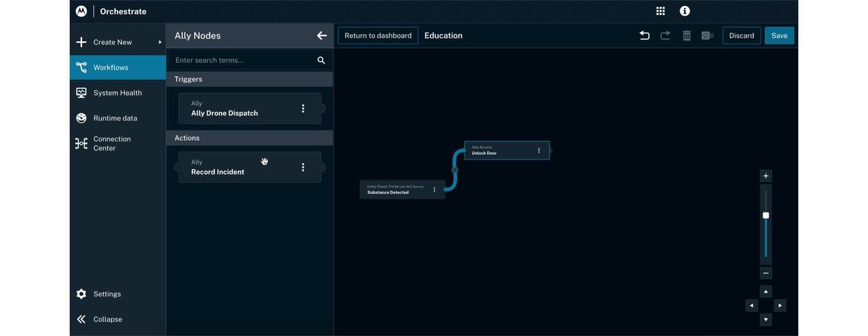Click Record Incident right output connector
Image resolution: width=868 pixels, height=336 pixels.
(x=321, y=167)
